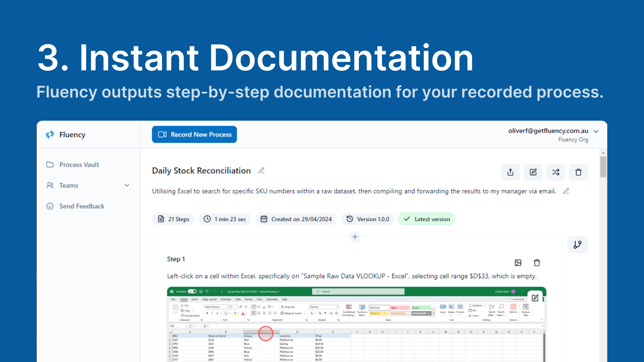Click the edit process icon button
This screenshot has width=644, height=362.
coord(533,172)
